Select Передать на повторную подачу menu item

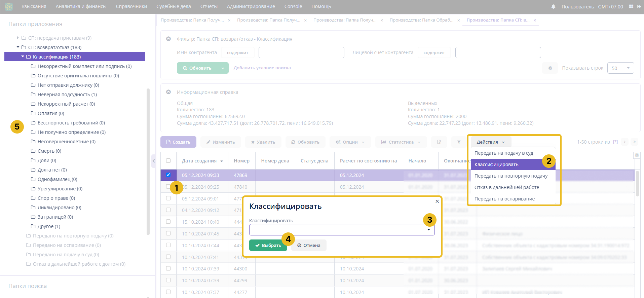pyautogui.click(x=511, y=176)
